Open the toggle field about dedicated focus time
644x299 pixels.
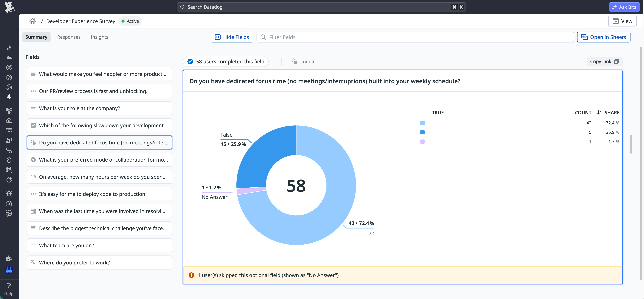pyautogui.click(x=99, y=142)
